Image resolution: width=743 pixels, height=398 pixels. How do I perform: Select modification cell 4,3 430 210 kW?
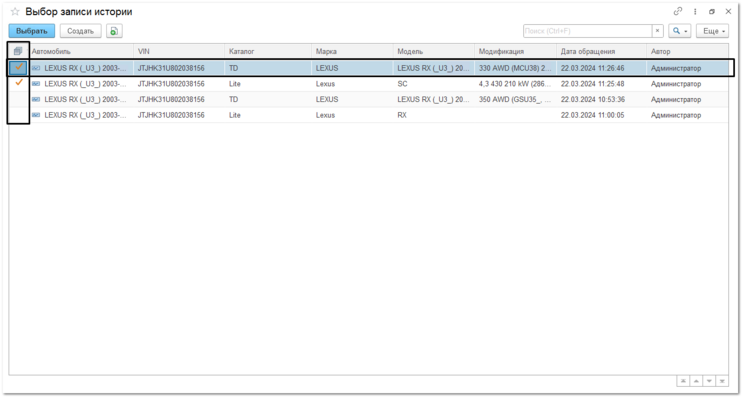click(x=516, y=84)
